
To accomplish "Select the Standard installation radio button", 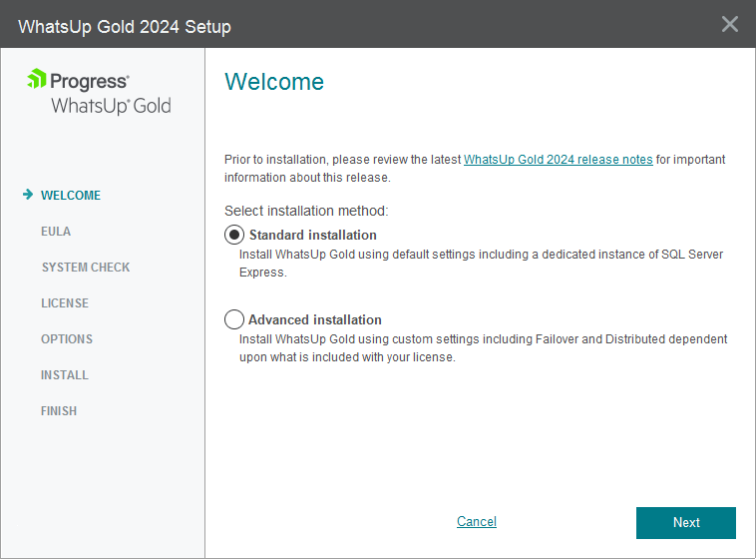I will [234, 235].
